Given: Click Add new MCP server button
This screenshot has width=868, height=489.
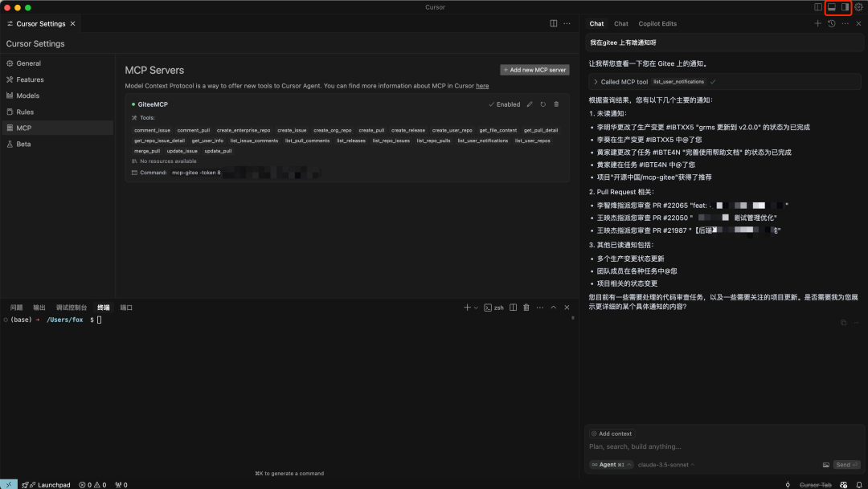Looking at the screenshot, I should click(x=534, y=70).
